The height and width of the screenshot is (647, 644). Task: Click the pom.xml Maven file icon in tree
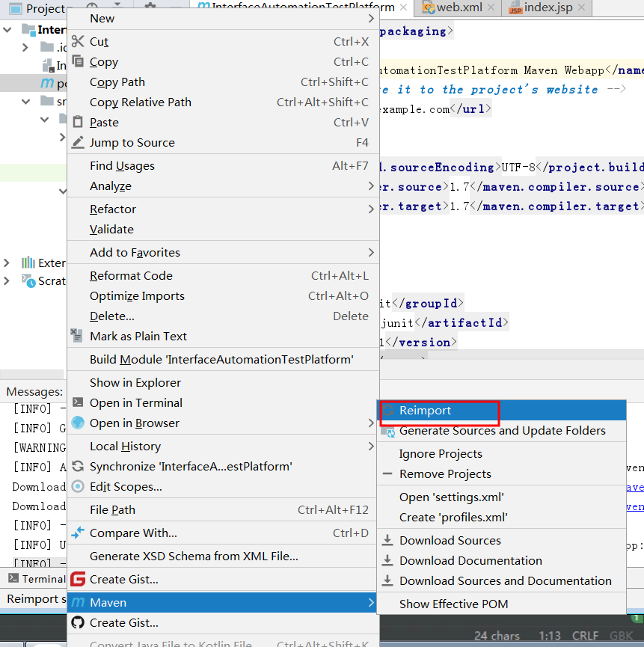click(47, 83)
